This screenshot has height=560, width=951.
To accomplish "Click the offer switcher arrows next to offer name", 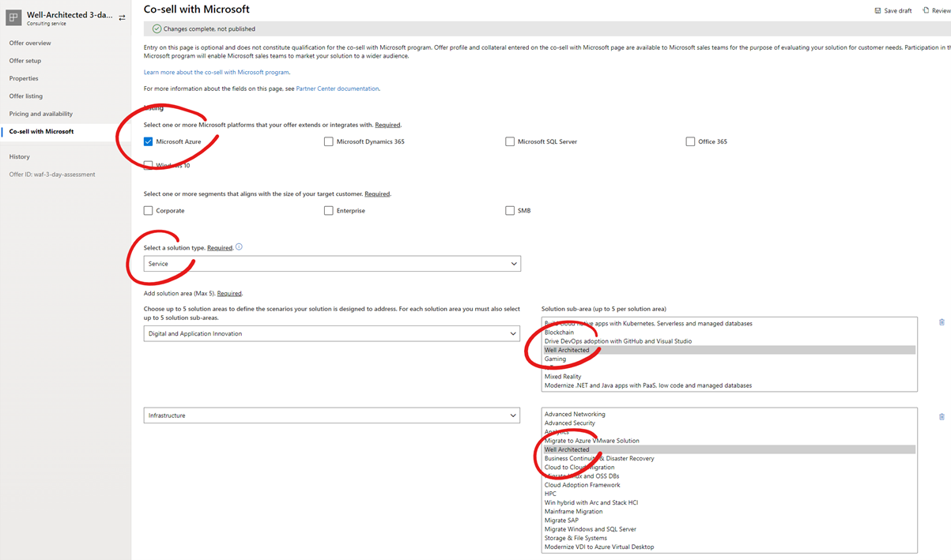I will [123, 16].
